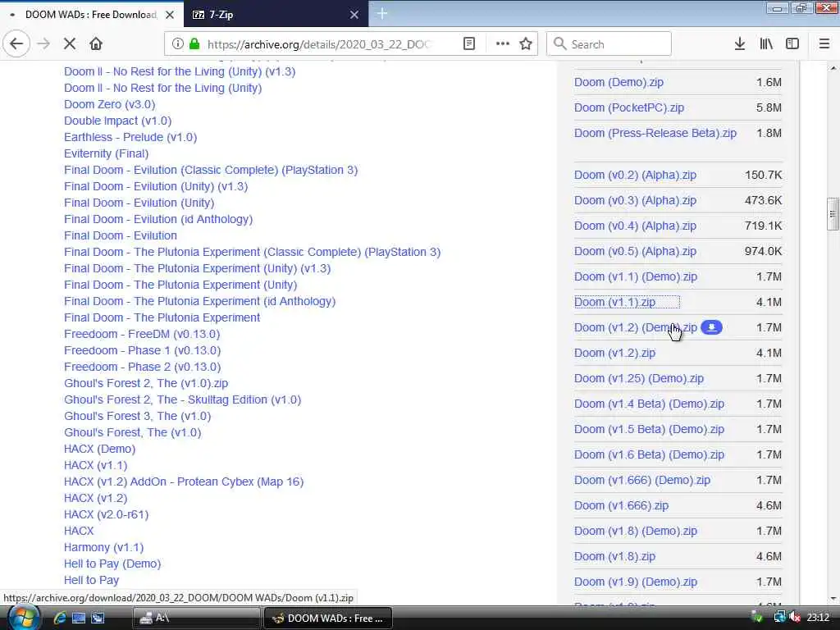Download Doom (v1.2).zip

point(614,353)
